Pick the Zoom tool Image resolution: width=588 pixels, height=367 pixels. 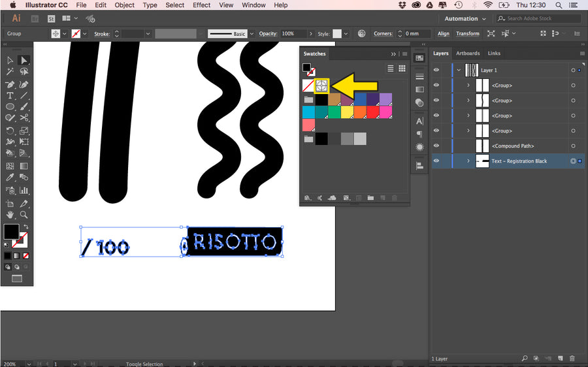[24, 214]
